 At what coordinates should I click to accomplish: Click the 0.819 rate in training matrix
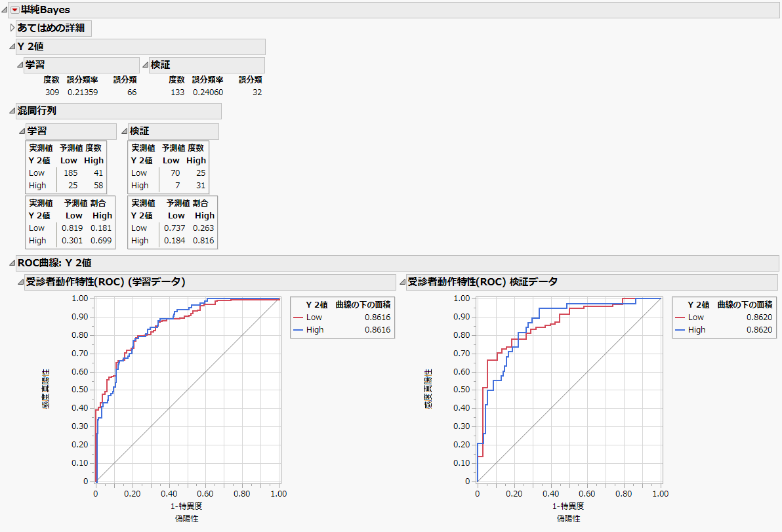[x=72, y=228]
